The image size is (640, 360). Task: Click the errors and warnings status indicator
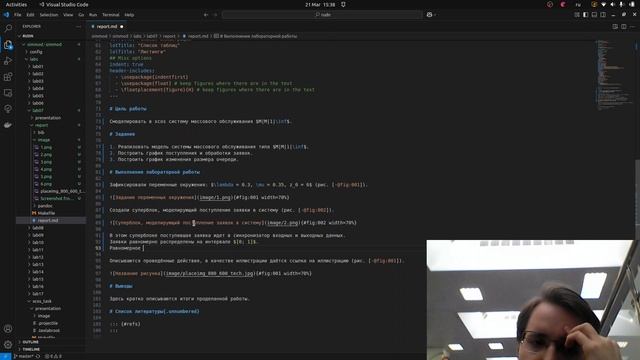[53, 356]
